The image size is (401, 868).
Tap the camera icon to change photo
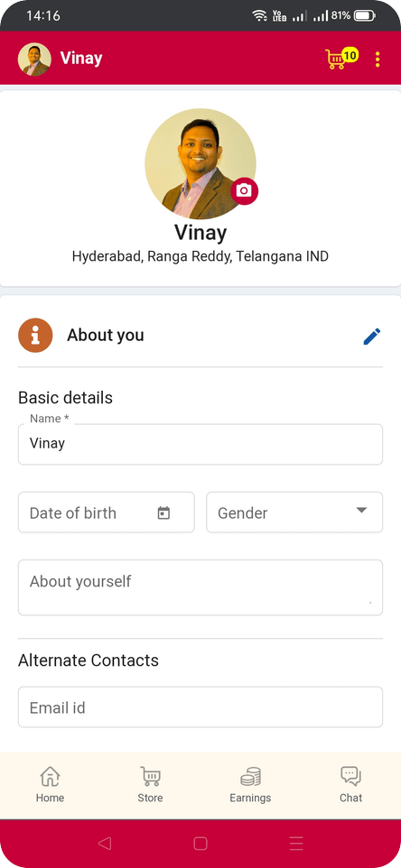point(244,191)
